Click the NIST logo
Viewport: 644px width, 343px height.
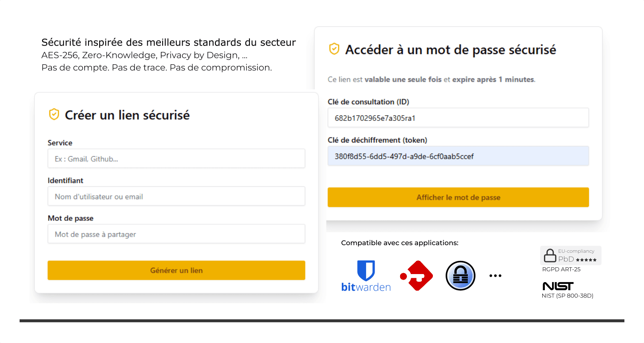(558, 286)
